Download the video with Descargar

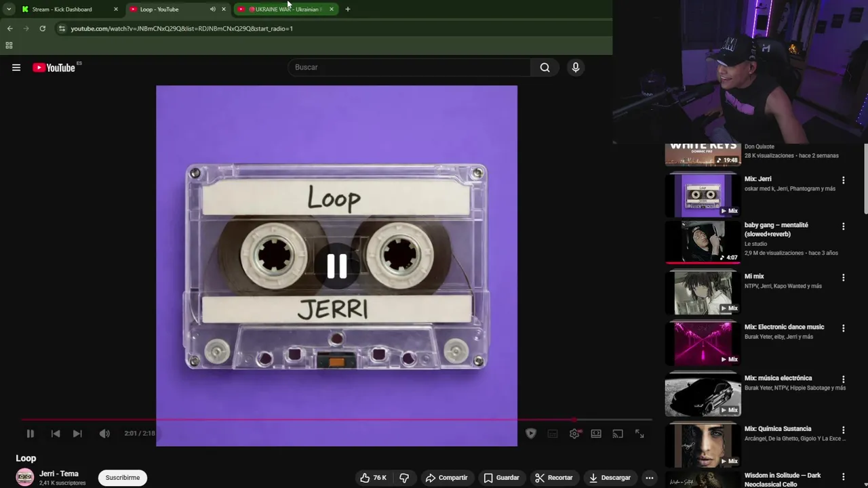point(610,478)
